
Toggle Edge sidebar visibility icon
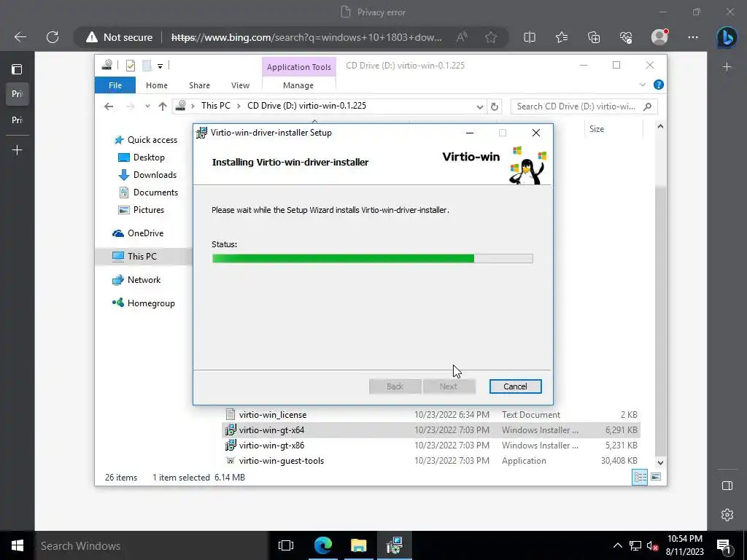727,486
